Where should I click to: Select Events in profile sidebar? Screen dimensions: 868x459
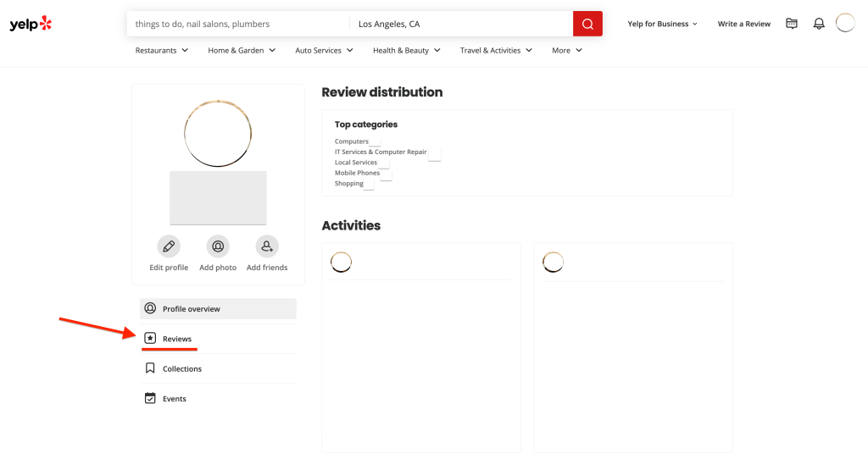[174, 398]
